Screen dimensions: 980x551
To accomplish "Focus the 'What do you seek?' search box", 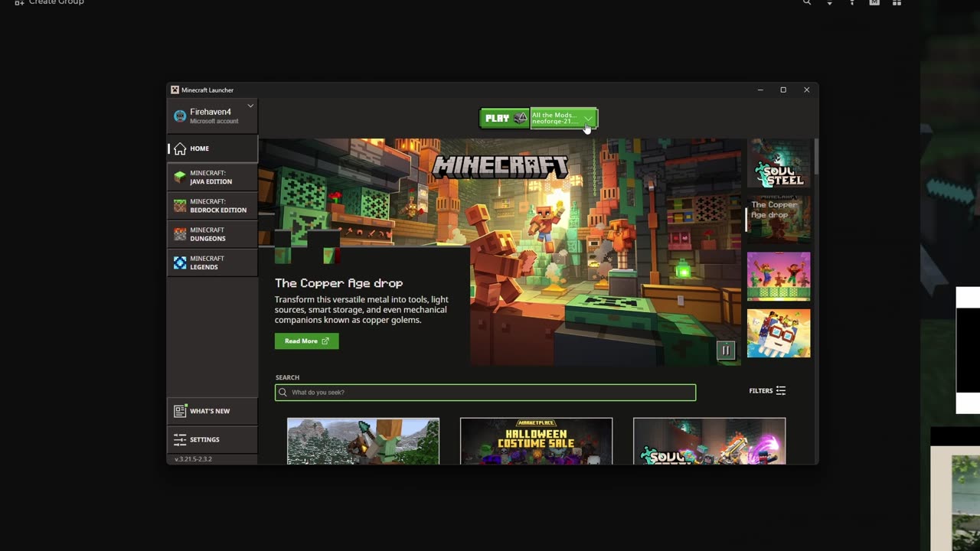I will click(485, 393).
